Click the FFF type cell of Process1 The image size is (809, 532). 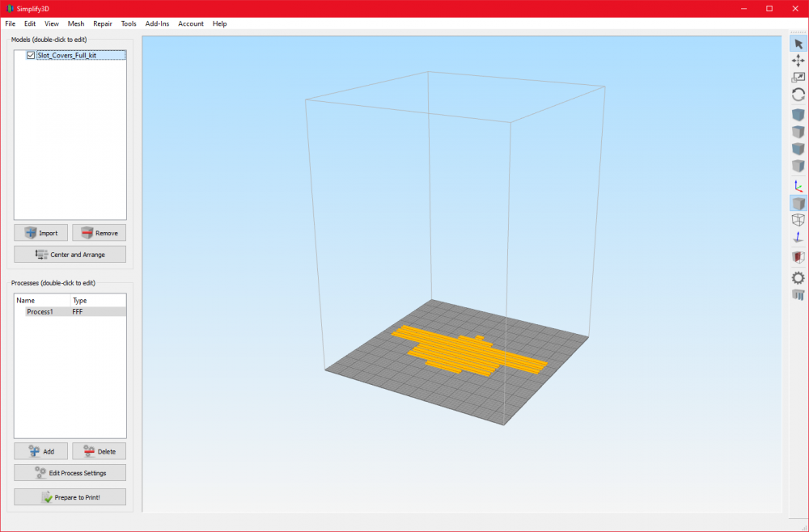click(x=78, y=311)
